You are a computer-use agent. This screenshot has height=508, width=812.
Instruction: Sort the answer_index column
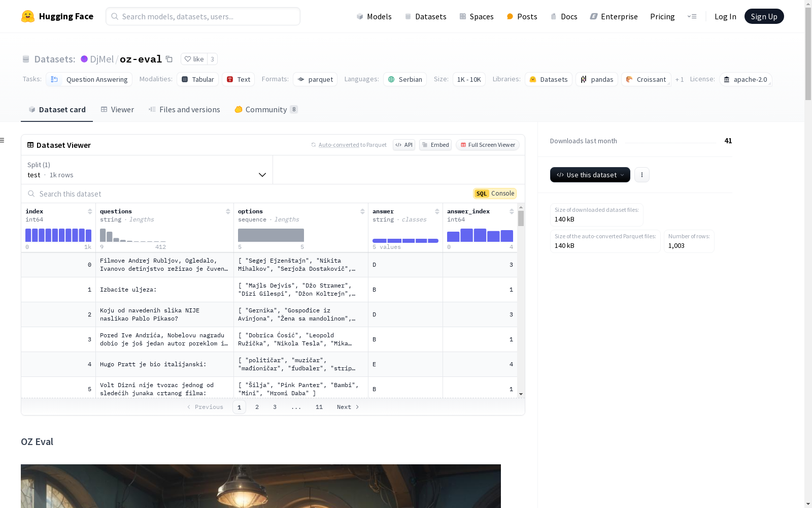(512, 211)
